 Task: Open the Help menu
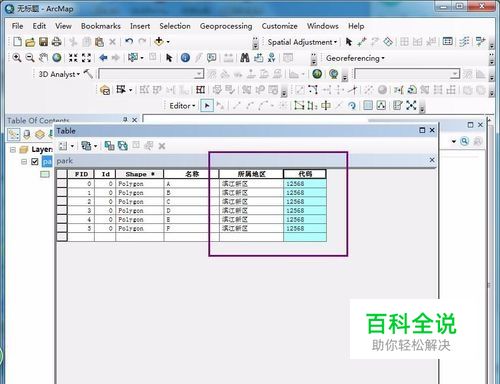coord(356,26)
